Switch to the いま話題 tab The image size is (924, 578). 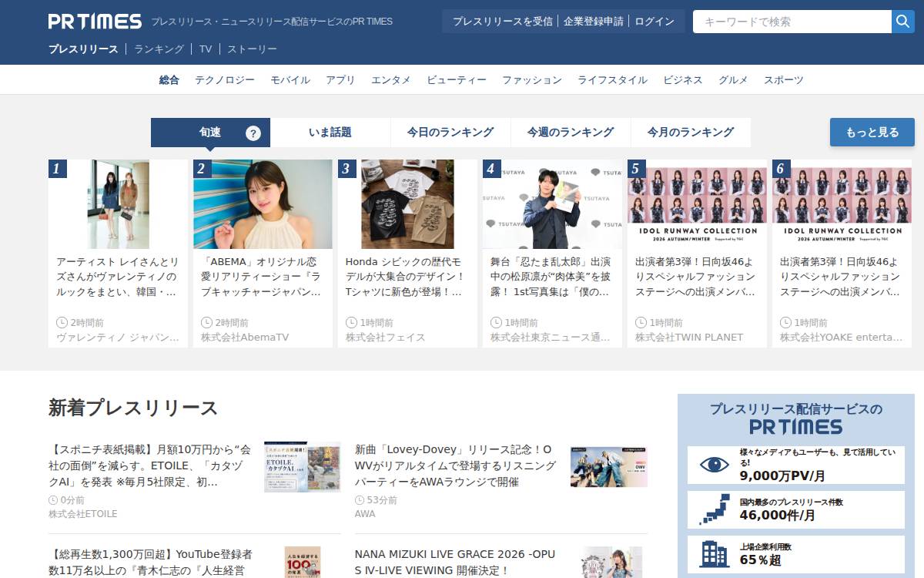point(330,133)
